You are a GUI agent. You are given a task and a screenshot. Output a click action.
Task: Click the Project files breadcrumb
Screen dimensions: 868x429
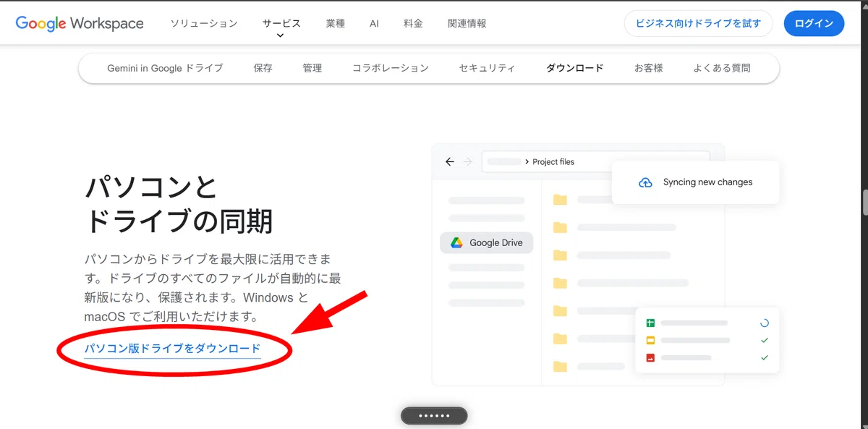553,162
